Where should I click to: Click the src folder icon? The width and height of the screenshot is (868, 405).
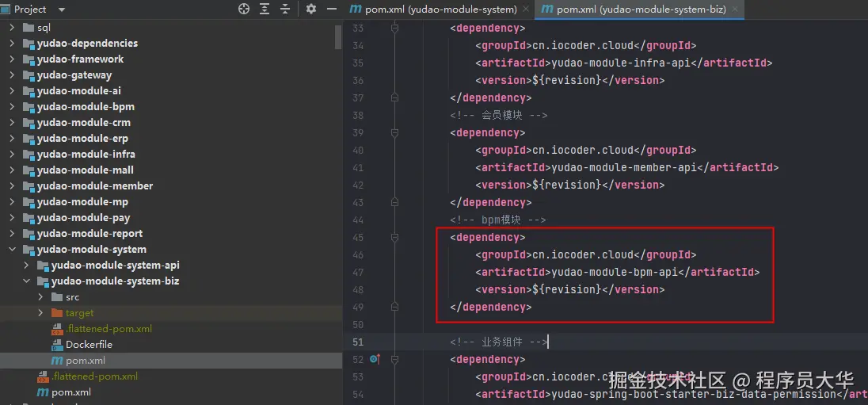pyautogui.click(x=57, y=297)
